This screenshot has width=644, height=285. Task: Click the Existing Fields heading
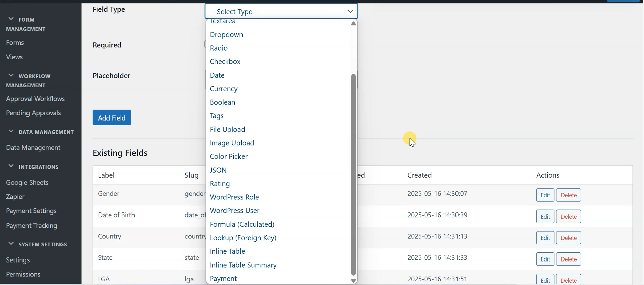point(120,153)
